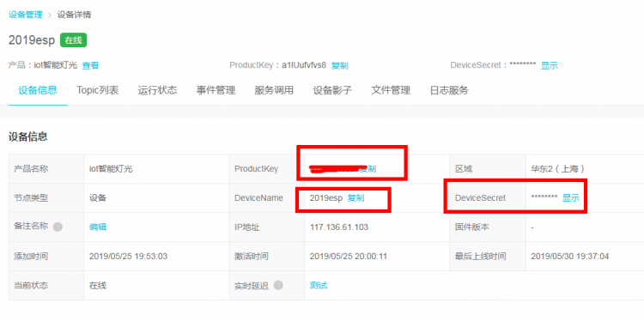644x321 pixels.
Task: Click the help icon beside 实时延迟
Action: click(x=278, y=285)
